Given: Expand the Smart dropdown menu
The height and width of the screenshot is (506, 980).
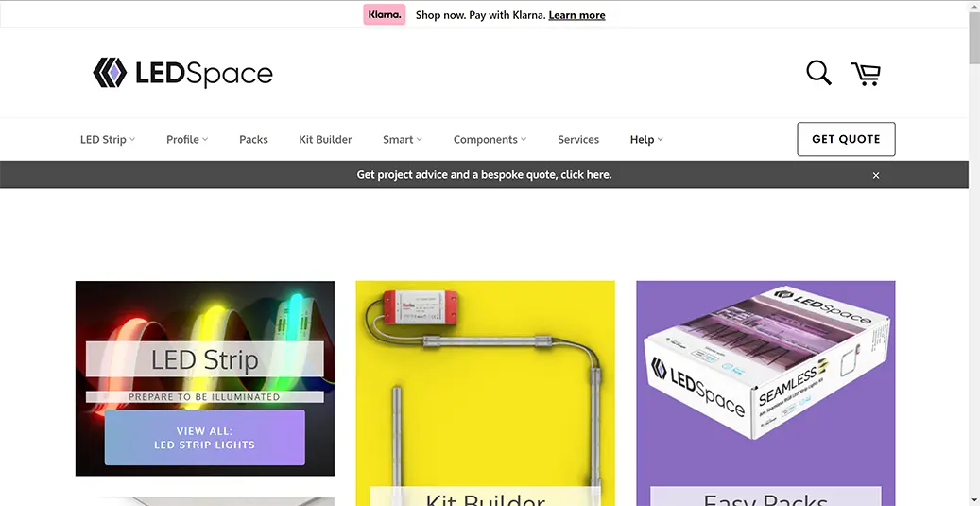Looking at the screenshot, I should (x=403, y=139).
